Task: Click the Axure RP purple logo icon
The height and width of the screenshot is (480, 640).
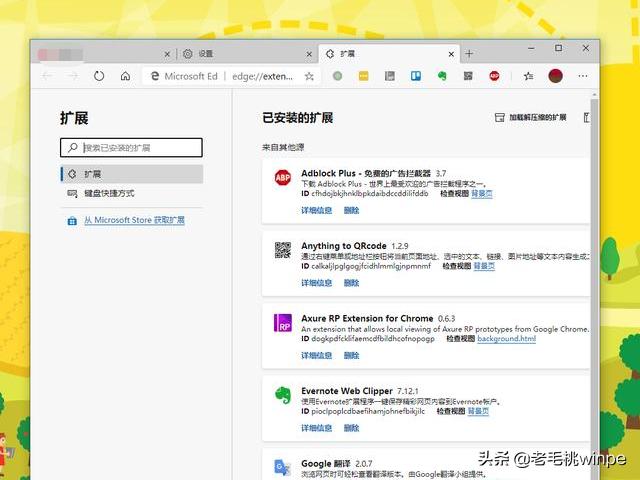Action: [x=282, y=322]
